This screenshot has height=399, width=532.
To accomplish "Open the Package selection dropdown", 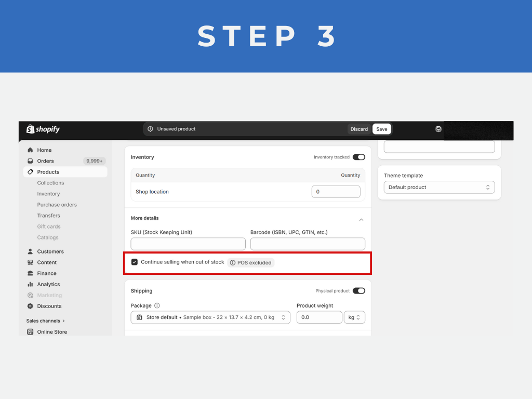I will tap(210, 317).
